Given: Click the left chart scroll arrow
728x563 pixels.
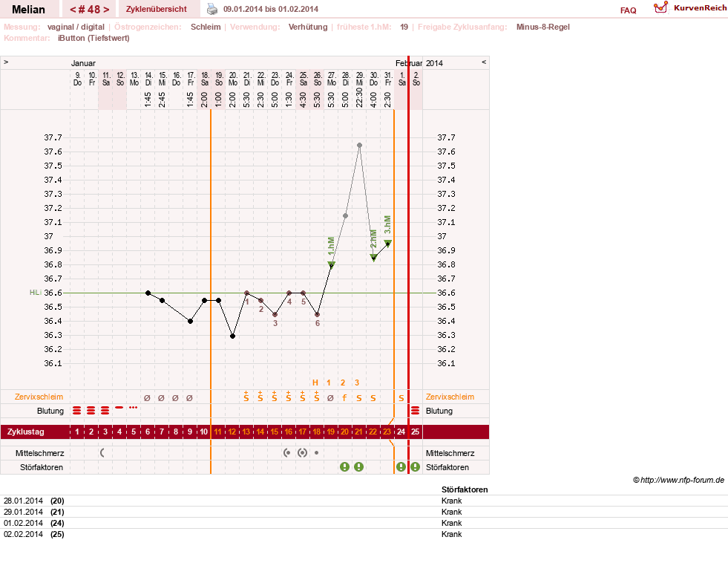Looking at the screenshot, I should point(6,62).
